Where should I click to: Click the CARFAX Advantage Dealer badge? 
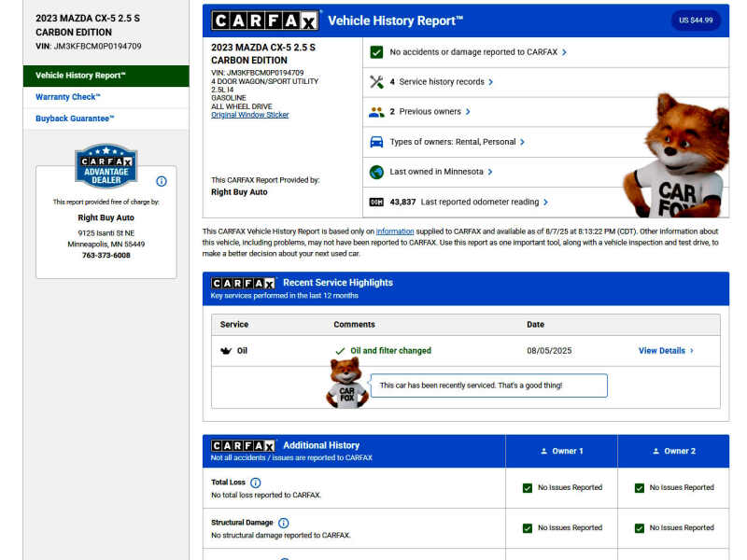click(x=106, y=165)
